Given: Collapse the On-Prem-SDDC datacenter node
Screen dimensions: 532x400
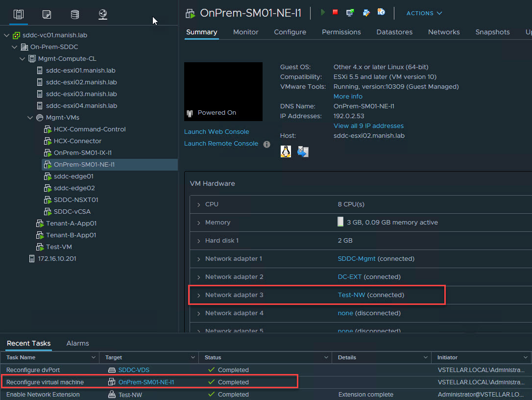Looking at the screenshot, I should coord(15,47).
